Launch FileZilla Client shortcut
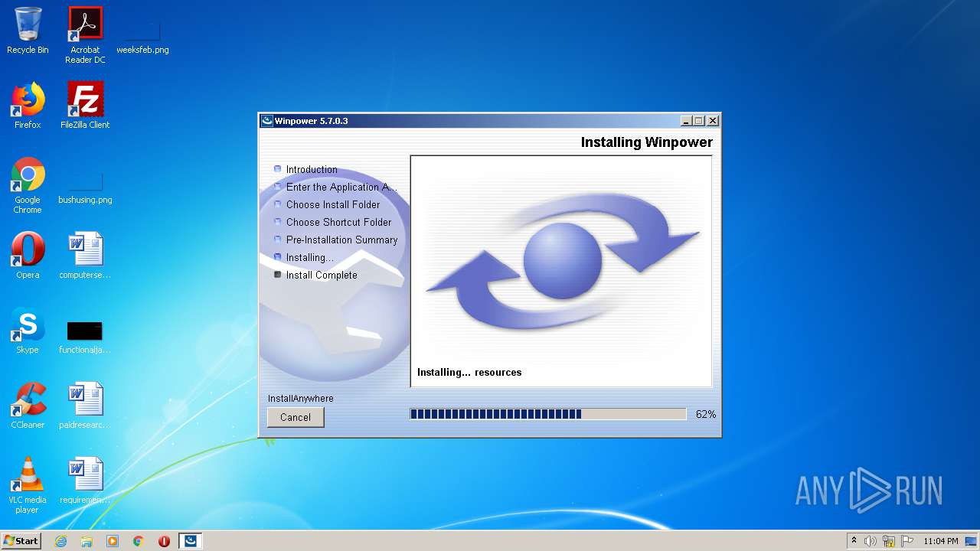980x551 pixels. 85,106
